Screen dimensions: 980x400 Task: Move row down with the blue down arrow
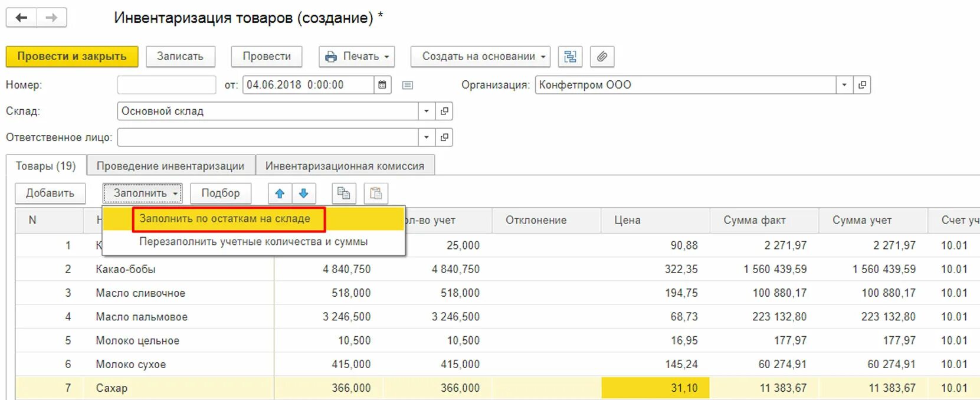coord(304,194)
